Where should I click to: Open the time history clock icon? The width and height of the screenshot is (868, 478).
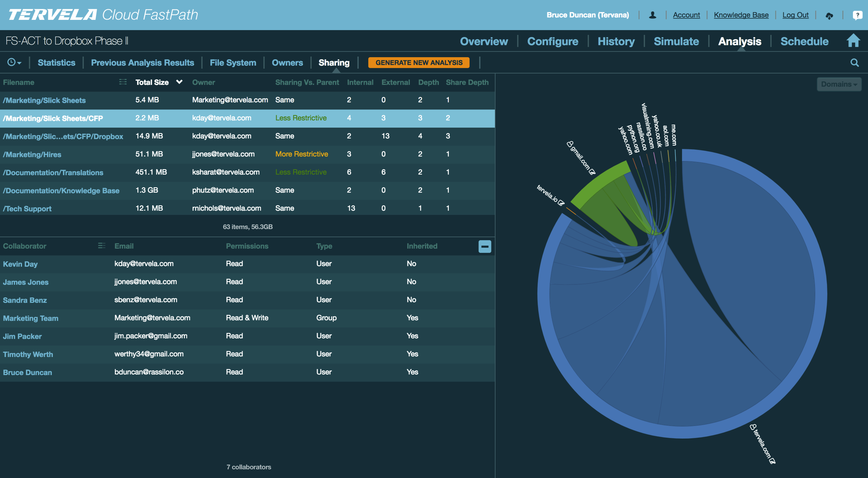(x=11, y=63)
